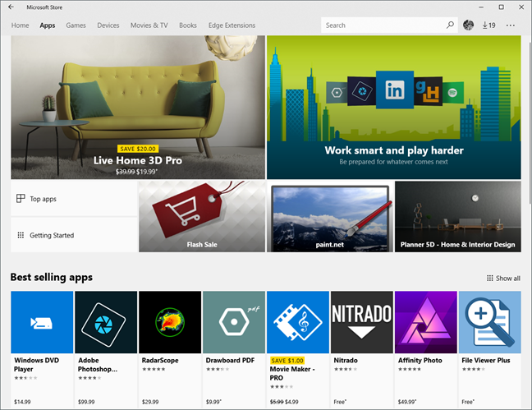The height and width of the screenshot is (410, 532).
Task: Open the user account avatar
Action: click(x=469, y=25)
